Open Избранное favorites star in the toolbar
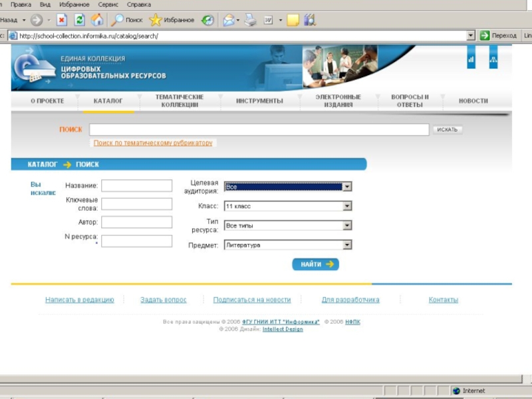Screen dimensions: 532x399 pos(172,20)
